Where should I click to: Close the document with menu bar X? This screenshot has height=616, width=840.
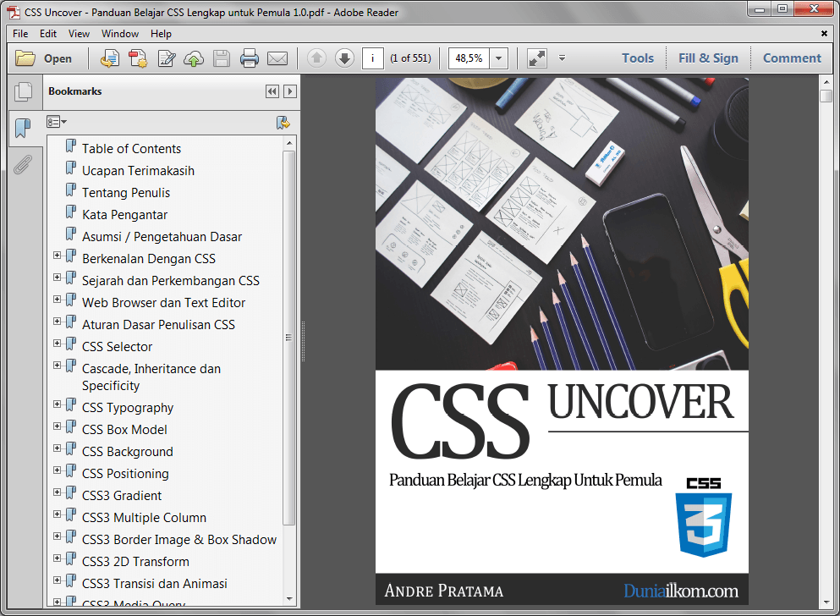[824, 33]
